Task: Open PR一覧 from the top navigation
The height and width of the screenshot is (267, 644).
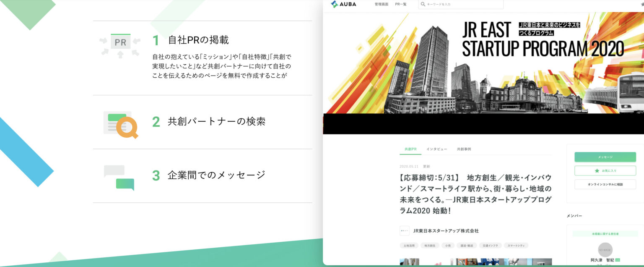Action: point(401,4)
